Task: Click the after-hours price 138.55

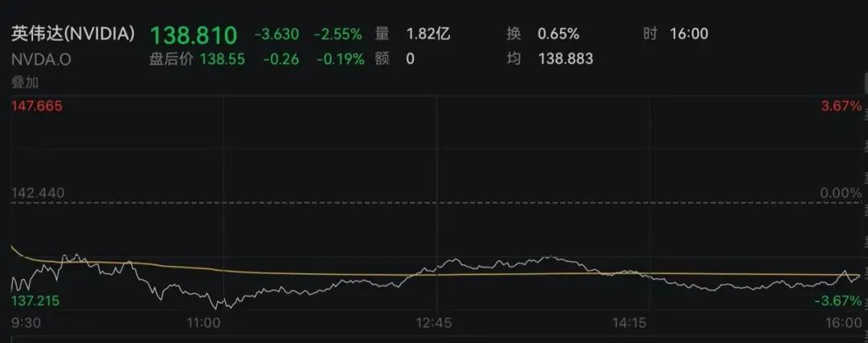Action: click(222, 59)
